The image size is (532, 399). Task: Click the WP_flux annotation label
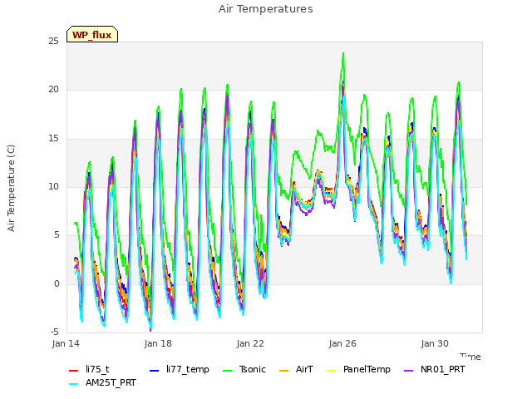click(x=92, y=34)
